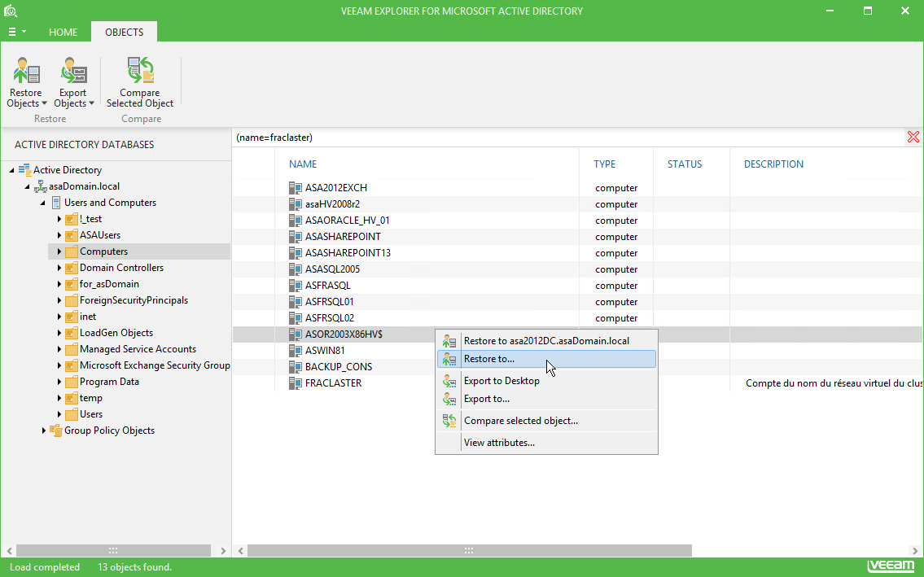The image size is (924, 577).
Task: Click computer icon next to asaHV2008r2
Action: pos(296,204)
